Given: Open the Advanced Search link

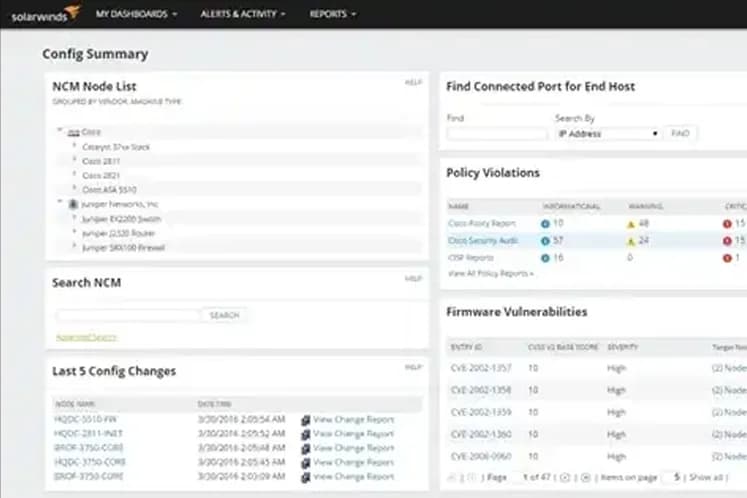Looking at the screenshot, I should click(86, 337).
